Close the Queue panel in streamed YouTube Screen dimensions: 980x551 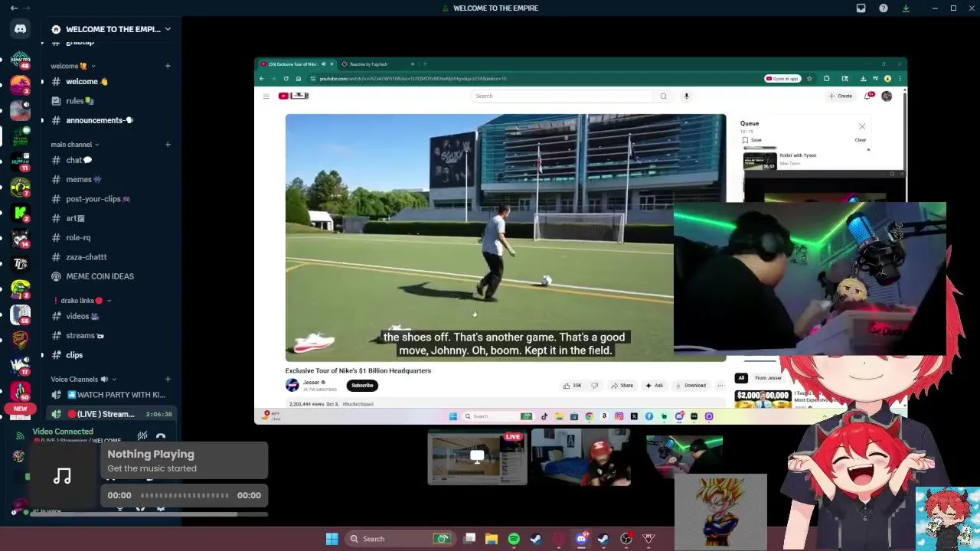click(x=862, y=127)
